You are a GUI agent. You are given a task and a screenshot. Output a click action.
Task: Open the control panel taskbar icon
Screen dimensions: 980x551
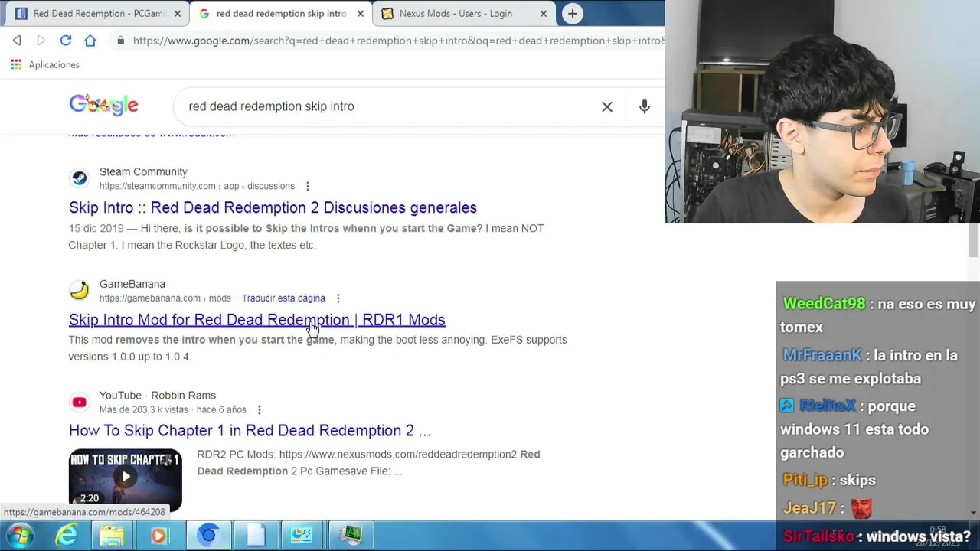tap(302, 535)
